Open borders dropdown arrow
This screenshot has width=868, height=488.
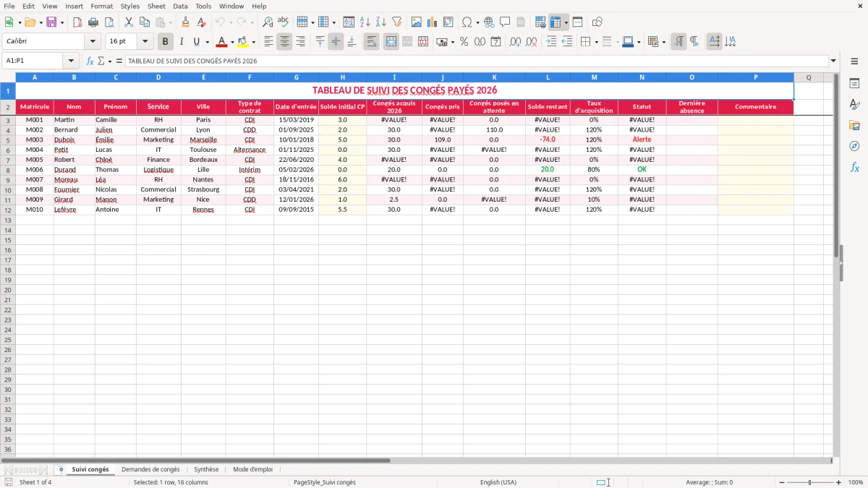(x=595, y=42)
